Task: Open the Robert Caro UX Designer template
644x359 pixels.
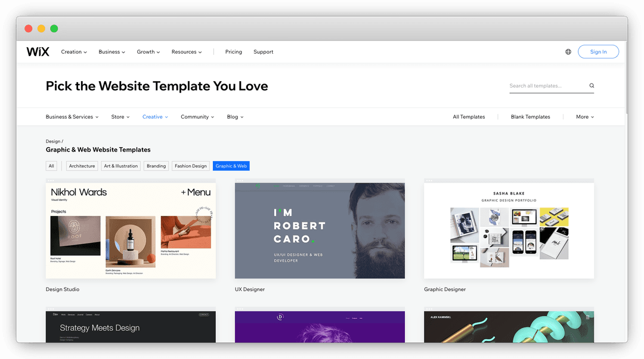Action: [320, 230]
